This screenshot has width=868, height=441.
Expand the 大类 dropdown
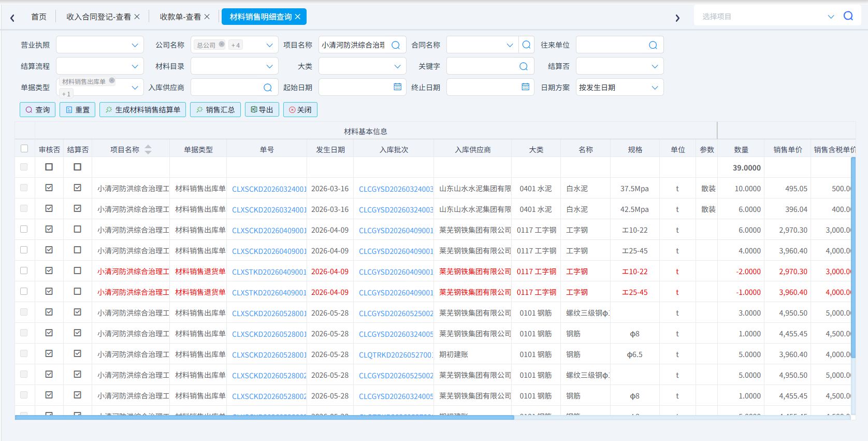tap(397, 66)
